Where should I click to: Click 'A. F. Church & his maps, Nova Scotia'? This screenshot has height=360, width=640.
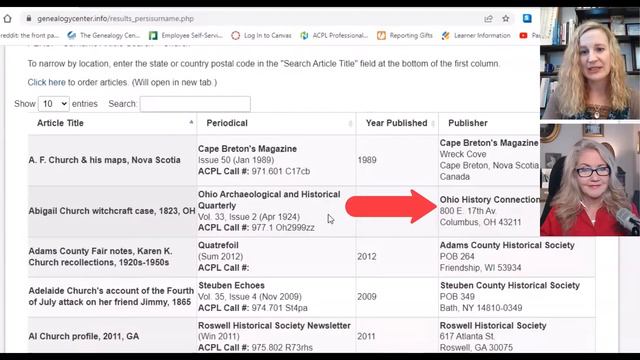(104, 160)
